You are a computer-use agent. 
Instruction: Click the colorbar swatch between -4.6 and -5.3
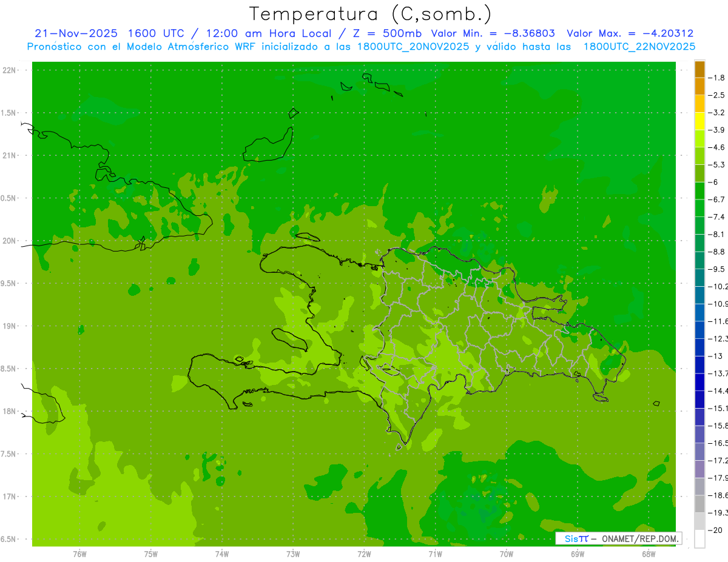coord(699,156)
